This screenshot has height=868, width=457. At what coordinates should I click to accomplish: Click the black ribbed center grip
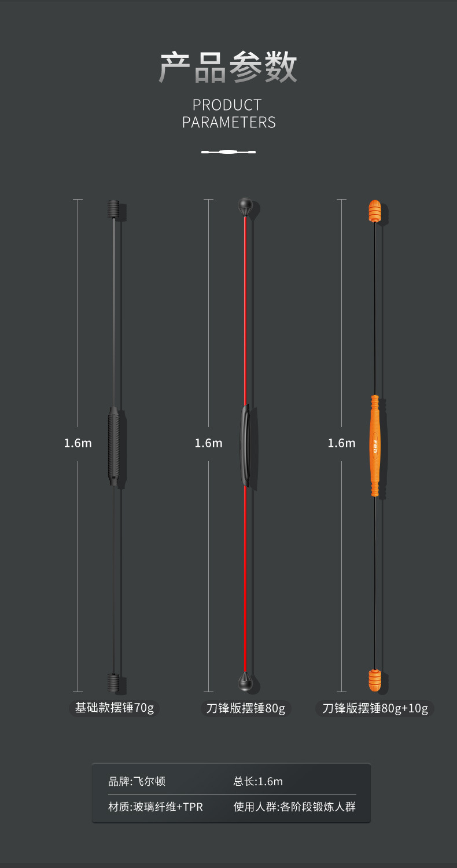(x=114, y=446)
